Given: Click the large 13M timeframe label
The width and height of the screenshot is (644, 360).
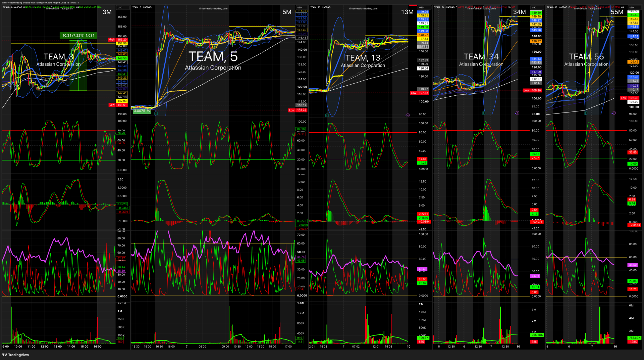Looking at the screenshot, I should coord(407,12).
